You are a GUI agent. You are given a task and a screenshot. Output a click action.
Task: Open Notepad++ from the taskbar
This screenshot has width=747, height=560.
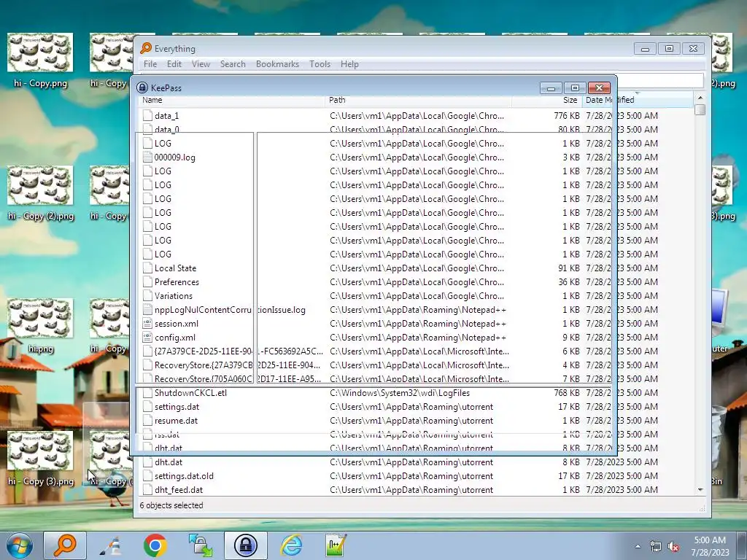[x=336, y=545]
